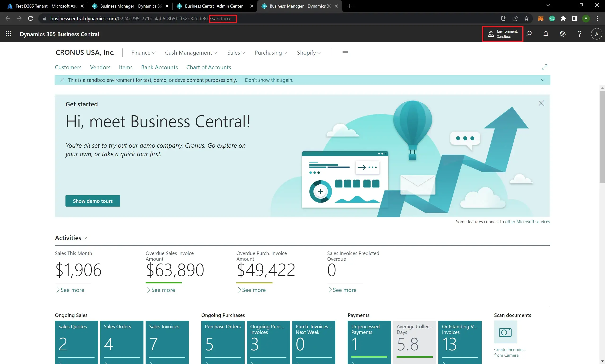Viewport: 605px width, 364px height.
Task: Open the Outstanding Vendor Invoices tile
Action: click(x=460, y=342)
